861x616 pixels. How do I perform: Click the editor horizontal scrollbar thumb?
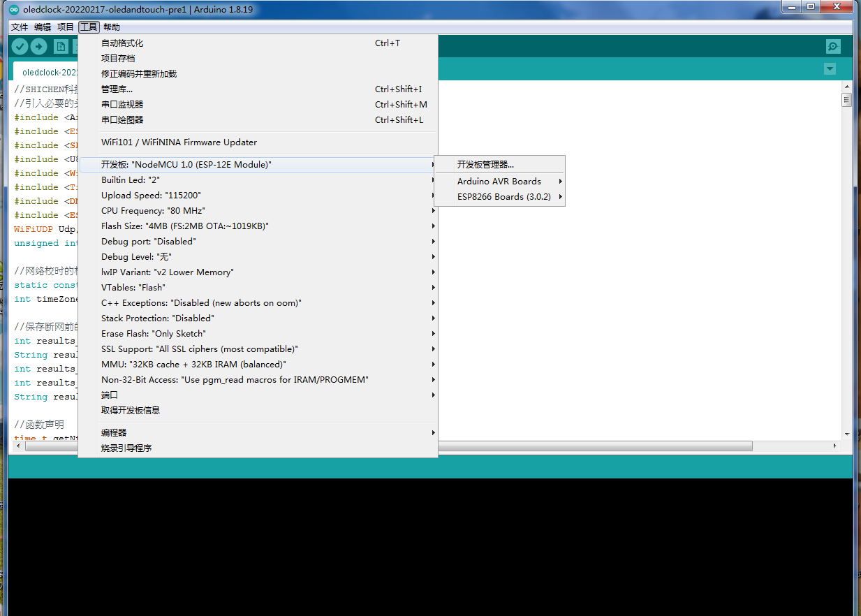point(388,446)
